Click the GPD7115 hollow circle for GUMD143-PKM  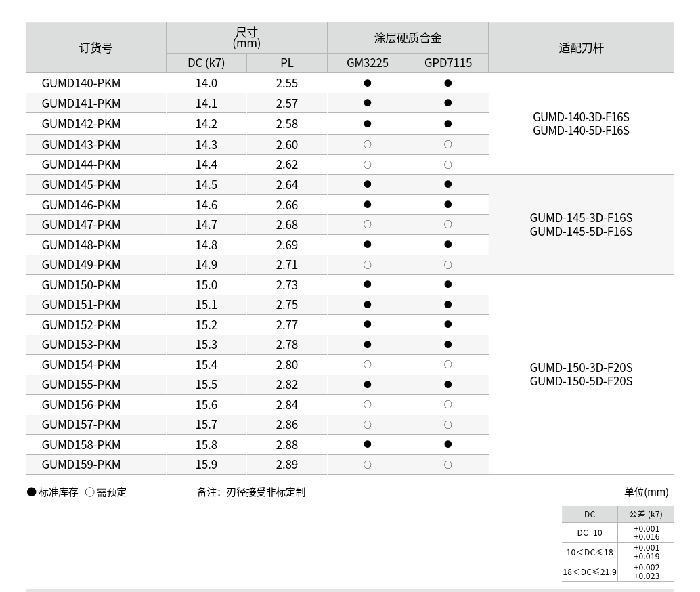coord(447,144)
